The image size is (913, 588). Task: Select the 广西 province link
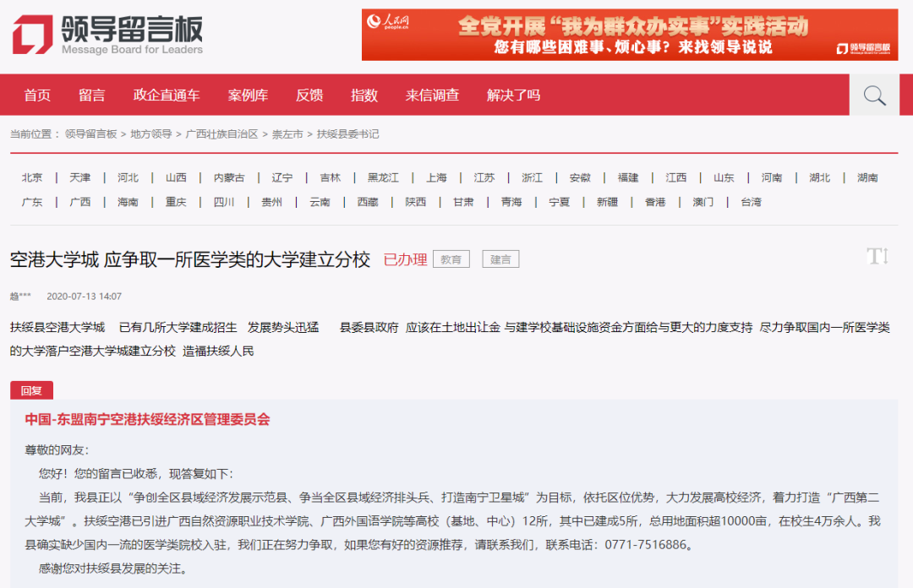(x=80, y=202)
